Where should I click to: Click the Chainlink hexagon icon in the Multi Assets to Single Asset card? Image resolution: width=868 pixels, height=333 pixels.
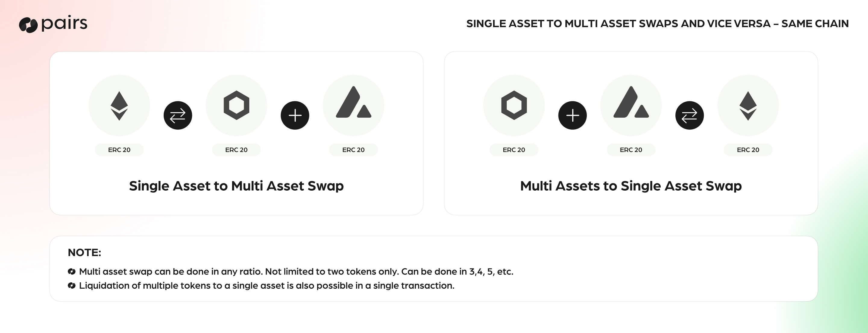pyautogui.click(x=514, y=105)
